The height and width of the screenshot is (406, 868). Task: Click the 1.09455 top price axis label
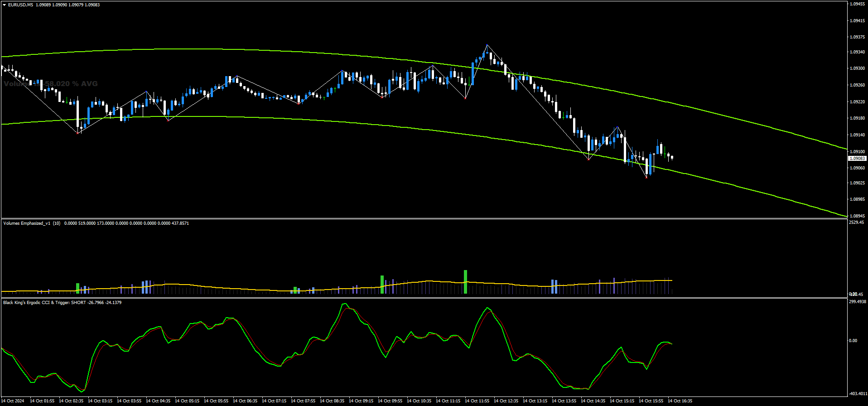click(x=857, y=4)
